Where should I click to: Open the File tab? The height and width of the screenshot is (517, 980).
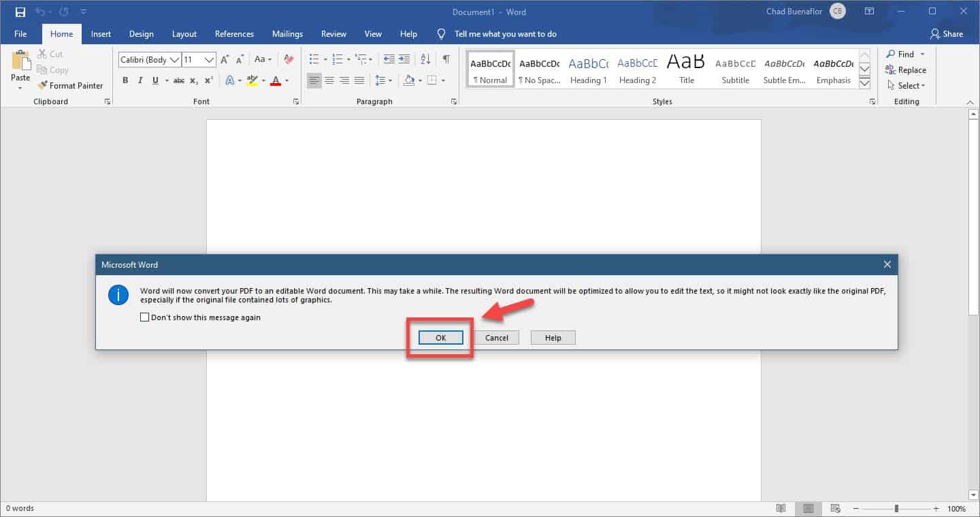[x=20, y=34]
